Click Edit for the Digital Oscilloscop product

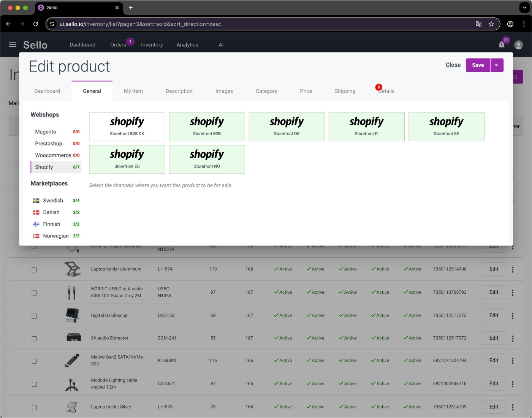point(493,315)
